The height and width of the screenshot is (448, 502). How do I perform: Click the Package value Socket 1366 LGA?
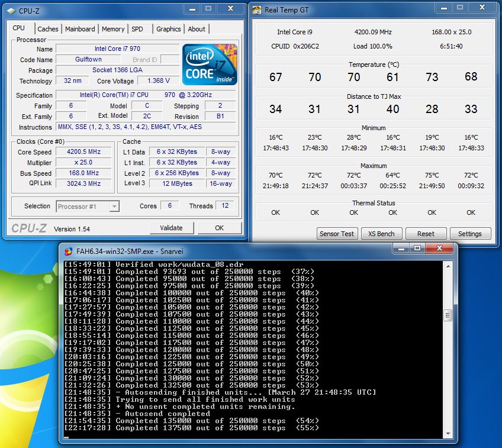tap(117, 70)
